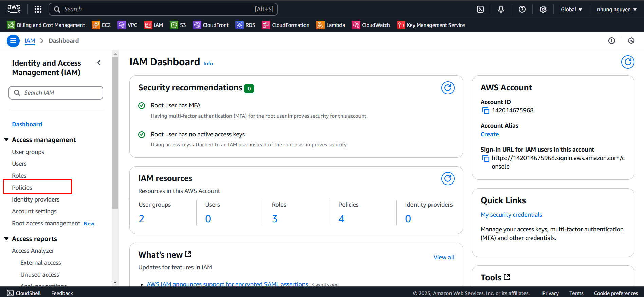Open the help question mark icon

(522, 9)
